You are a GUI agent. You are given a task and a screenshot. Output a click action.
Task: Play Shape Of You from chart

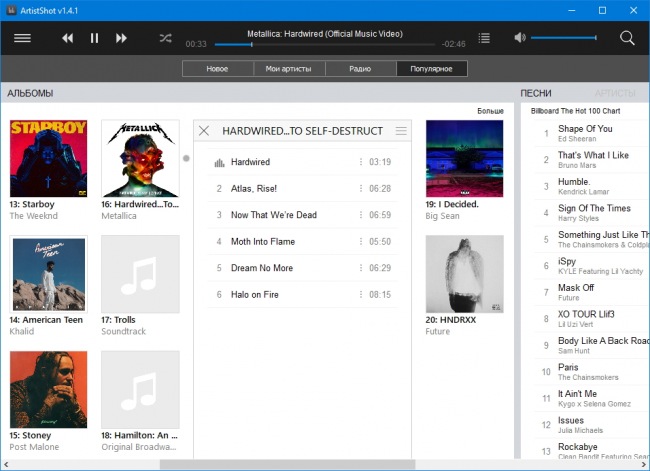(x=591, y=133)
